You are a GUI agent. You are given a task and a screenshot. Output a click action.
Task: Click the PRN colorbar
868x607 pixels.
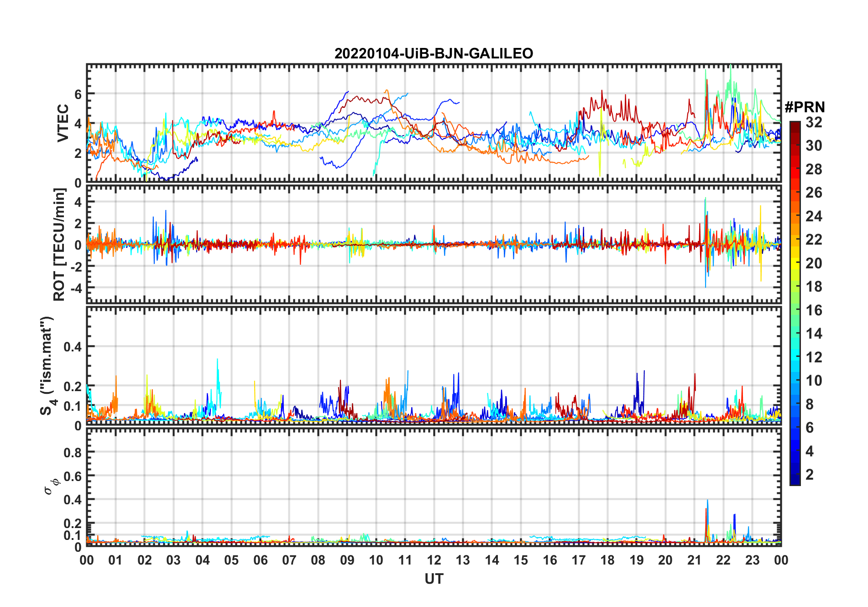(x=795, y=303)
